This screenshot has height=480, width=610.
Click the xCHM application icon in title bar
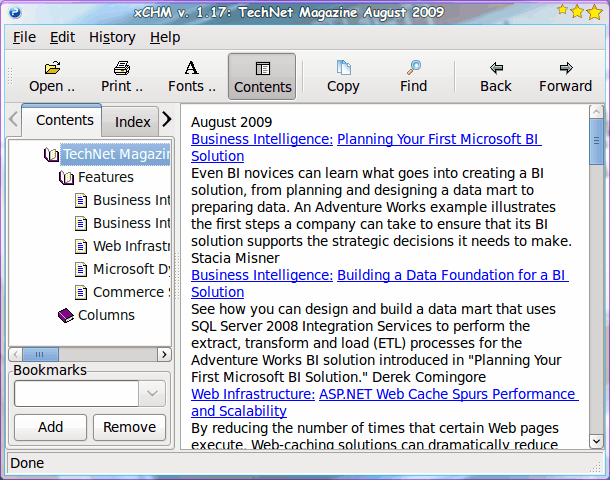(x=14, y=12)
